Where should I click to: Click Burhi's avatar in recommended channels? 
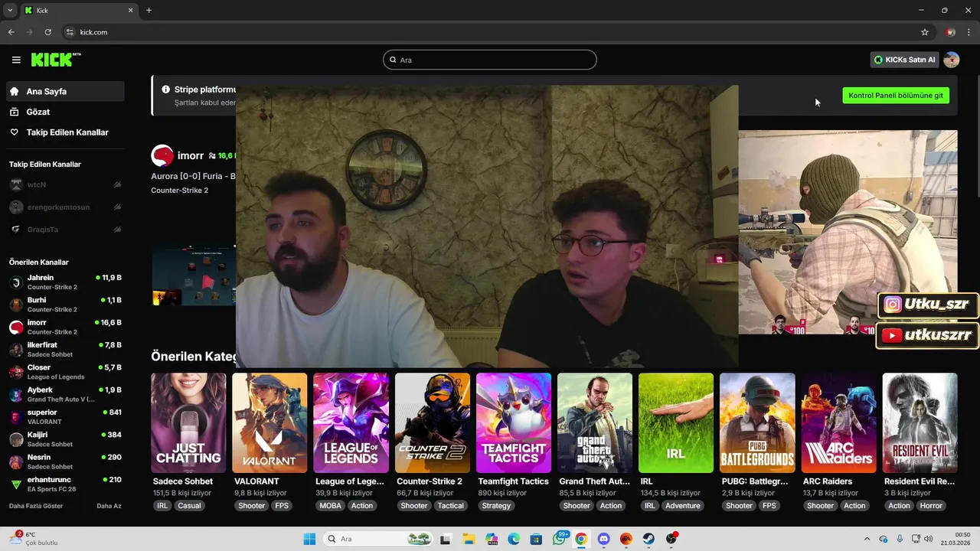pyautogui.click(x=16, y=305)
